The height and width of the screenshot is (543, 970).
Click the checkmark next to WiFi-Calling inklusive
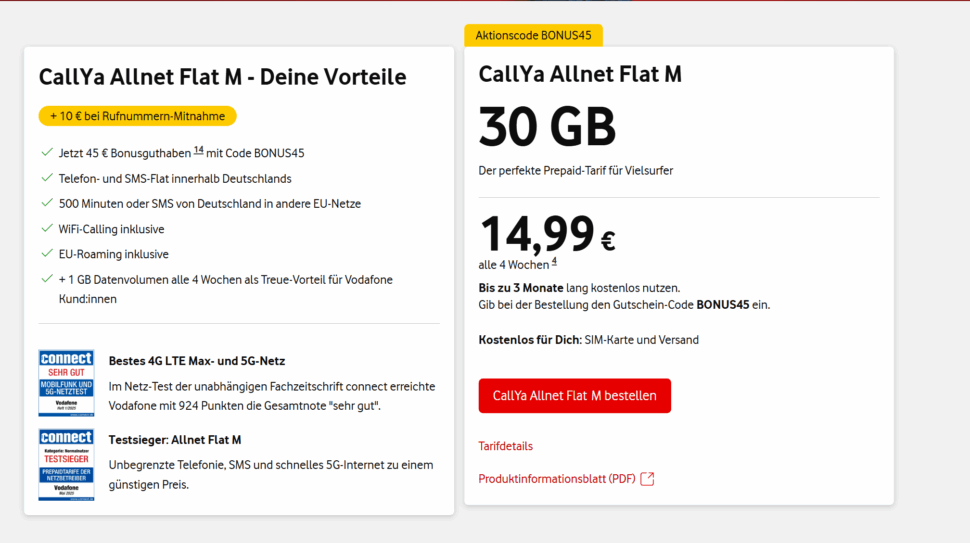47,229
